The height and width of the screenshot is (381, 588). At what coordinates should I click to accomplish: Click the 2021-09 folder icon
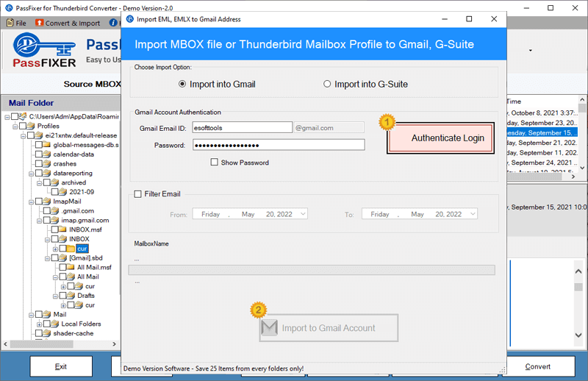tap(62, 192)
